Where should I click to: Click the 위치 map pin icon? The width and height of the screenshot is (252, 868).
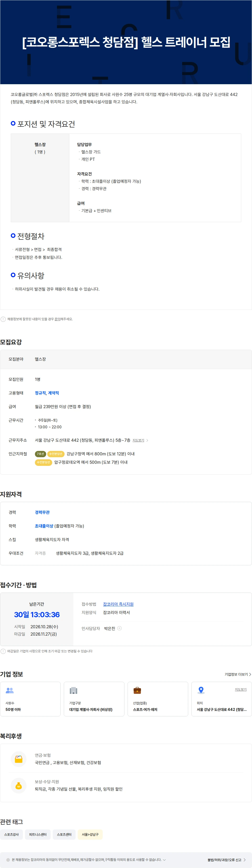click(x=201, y=690)
